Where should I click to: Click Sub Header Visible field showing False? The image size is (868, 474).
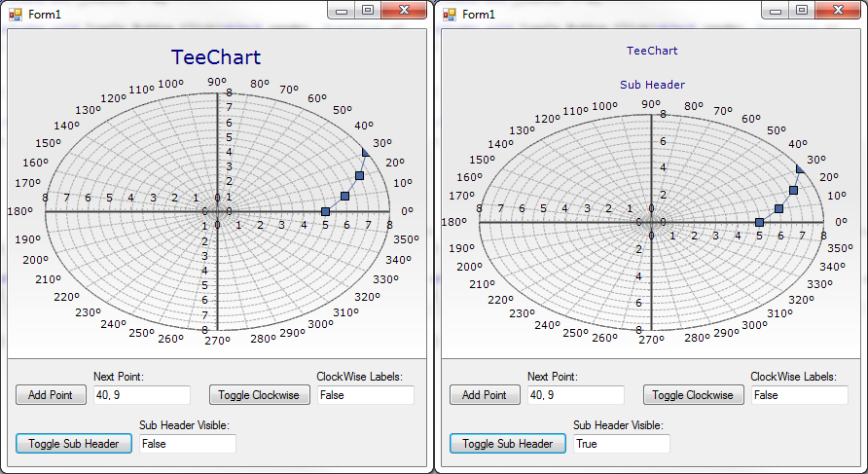(188, 444)
